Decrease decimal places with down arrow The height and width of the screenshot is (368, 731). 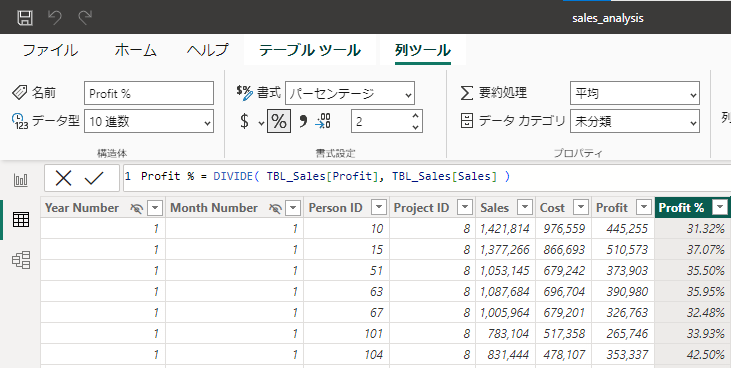pyautogui.click(x=415, y=127)
